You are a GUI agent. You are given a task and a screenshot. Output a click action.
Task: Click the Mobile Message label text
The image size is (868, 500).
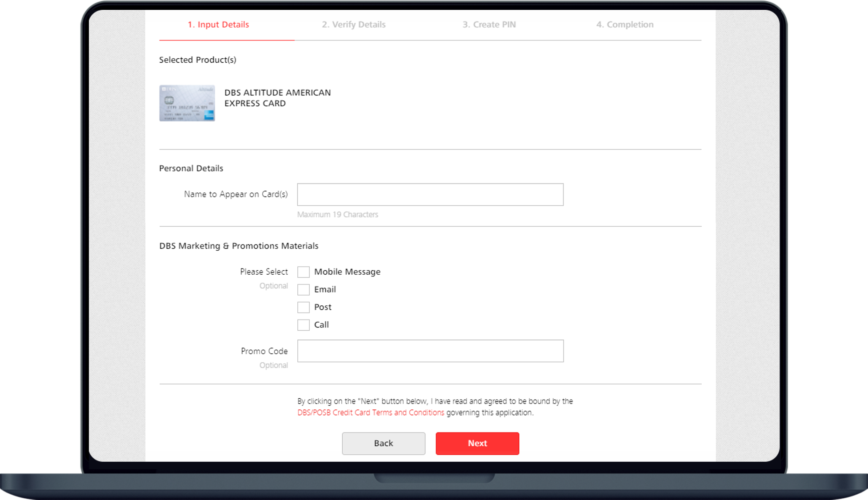coord(347,272)
